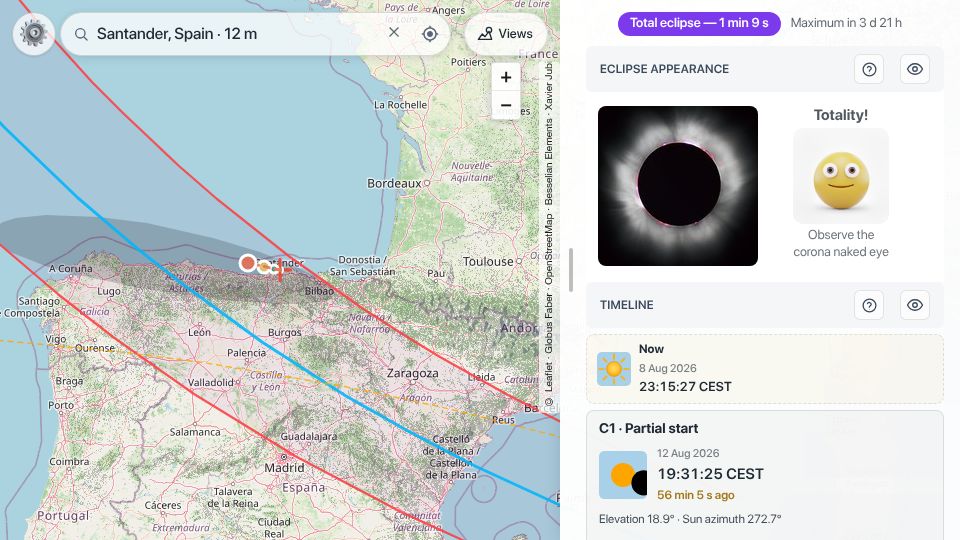Click the '19:31:25 CEST' time
This screenshot has width=960, height=540.
[710, 474]
